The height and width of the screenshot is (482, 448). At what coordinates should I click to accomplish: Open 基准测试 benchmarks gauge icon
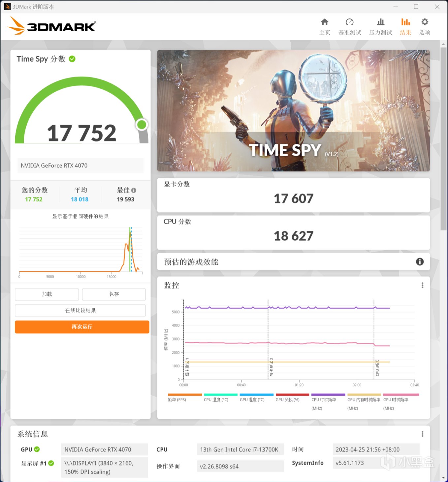pyautogui.click(x=350, y=22)
